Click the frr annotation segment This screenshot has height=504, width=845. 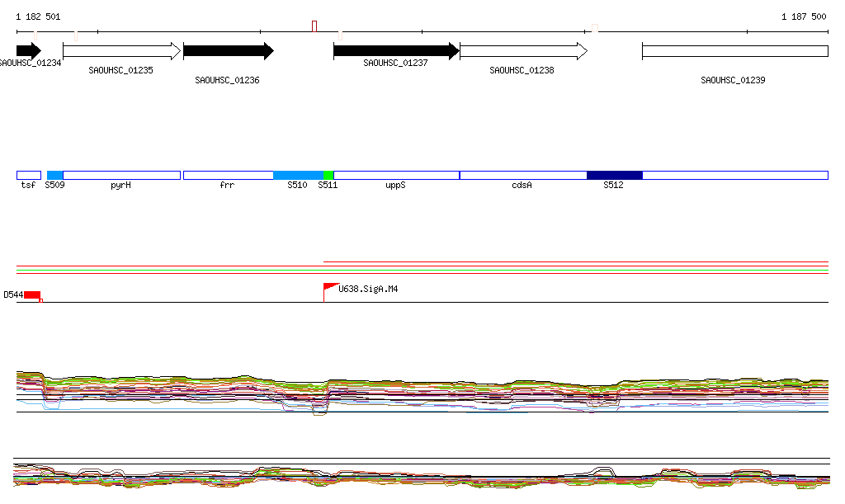coord(228,175)
